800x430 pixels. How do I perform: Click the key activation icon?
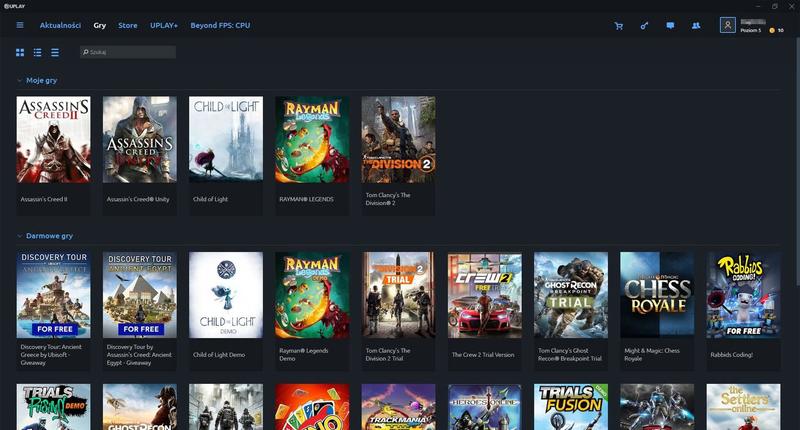tap(644, 26)
